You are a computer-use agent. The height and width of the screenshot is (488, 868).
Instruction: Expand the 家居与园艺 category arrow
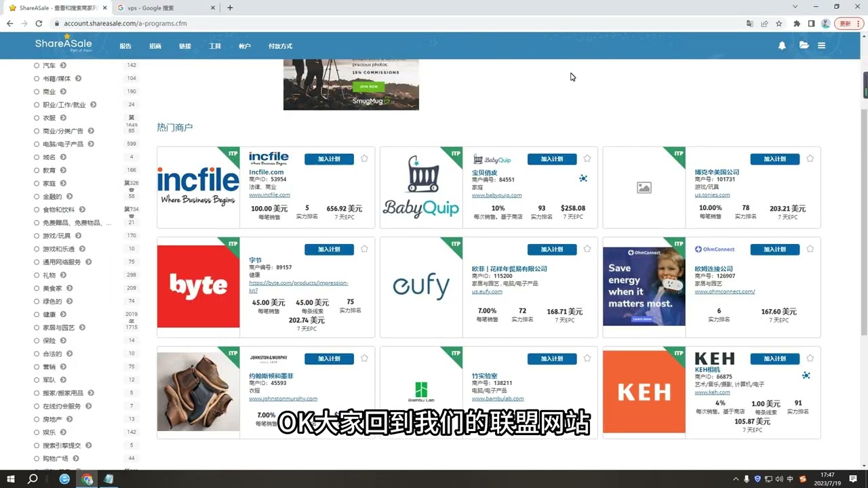coord(82,327)
